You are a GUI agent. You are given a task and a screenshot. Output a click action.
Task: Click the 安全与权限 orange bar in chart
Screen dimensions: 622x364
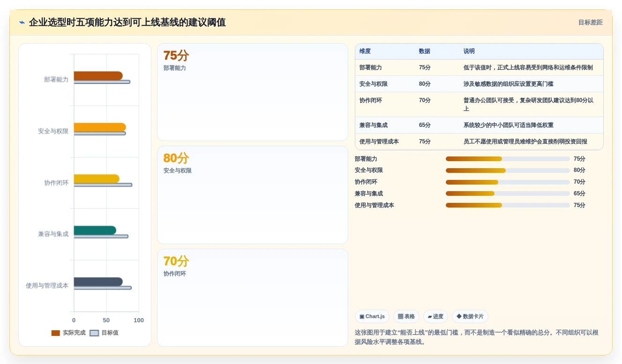pyautogui.click(x=100, y=127)
